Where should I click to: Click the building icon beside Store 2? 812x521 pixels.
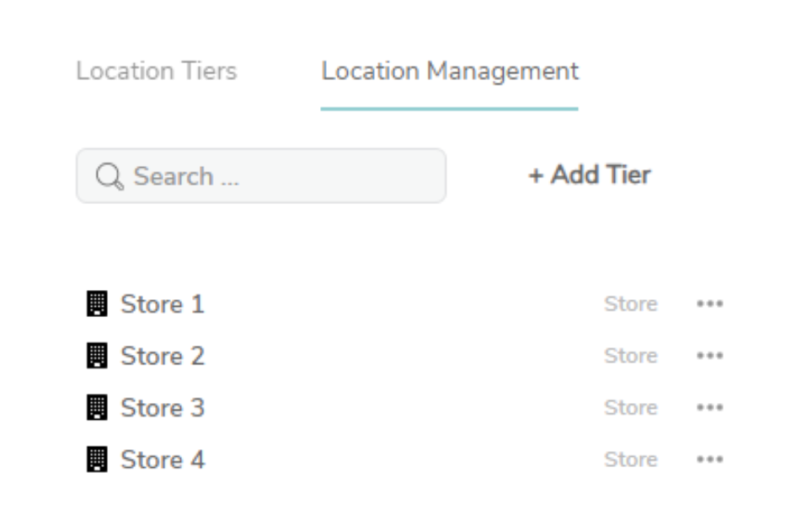click(x=97, y=356)
